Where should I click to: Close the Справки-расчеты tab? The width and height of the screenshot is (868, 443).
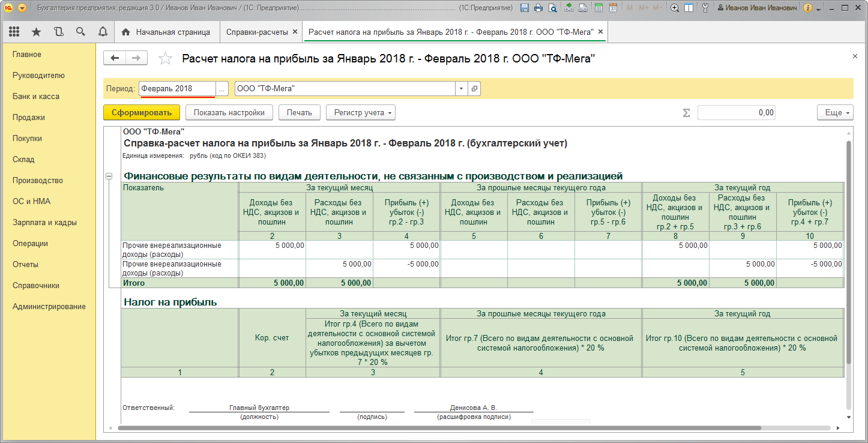295,32
